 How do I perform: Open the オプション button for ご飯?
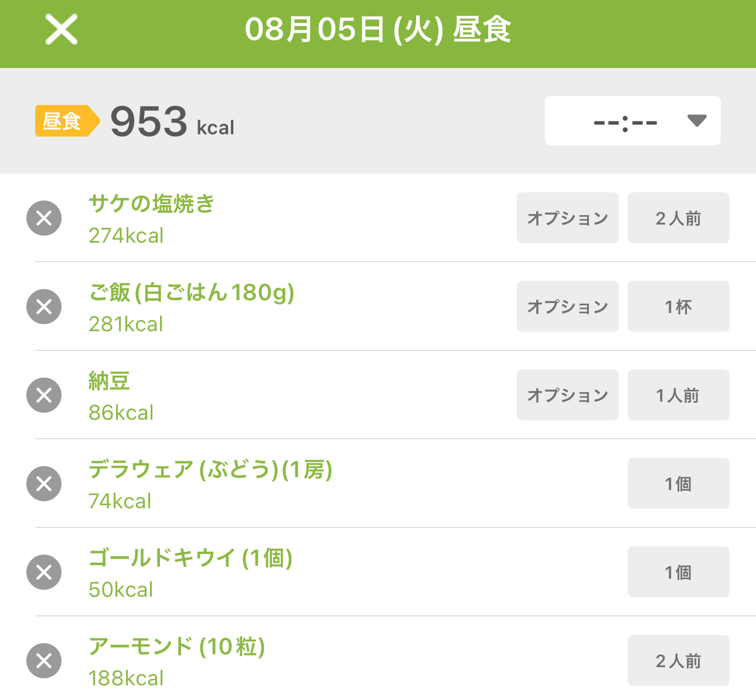(x=568, y=306)
